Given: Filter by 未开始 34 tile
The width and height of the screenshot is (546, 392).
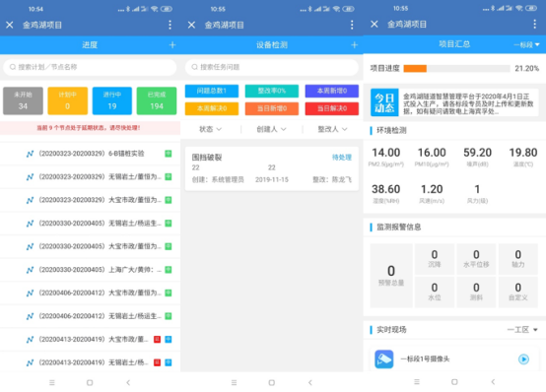Looking at the screenshot, I should [23, 100].
